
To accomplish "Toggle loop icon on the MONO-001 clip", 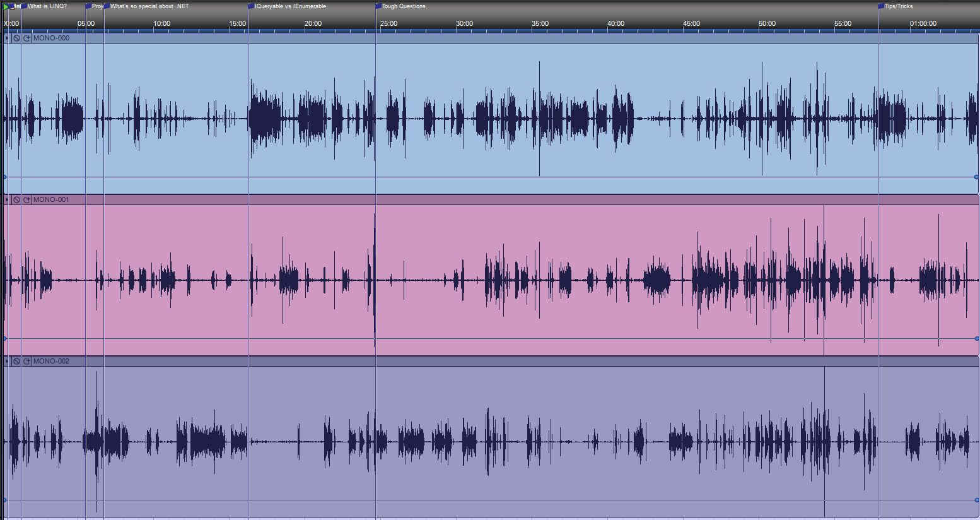I will [27, 199].
